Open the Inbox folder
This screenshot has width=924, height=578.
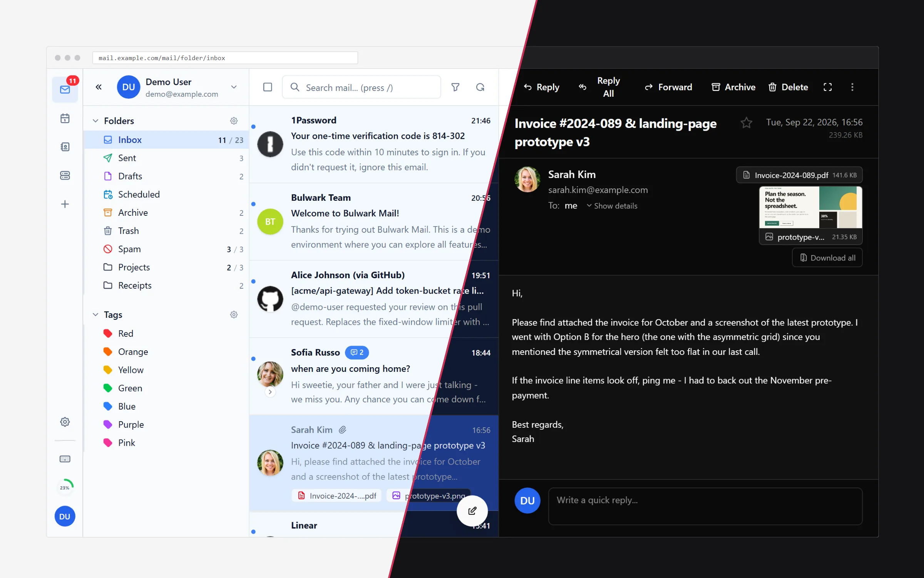tap(166, 140)
